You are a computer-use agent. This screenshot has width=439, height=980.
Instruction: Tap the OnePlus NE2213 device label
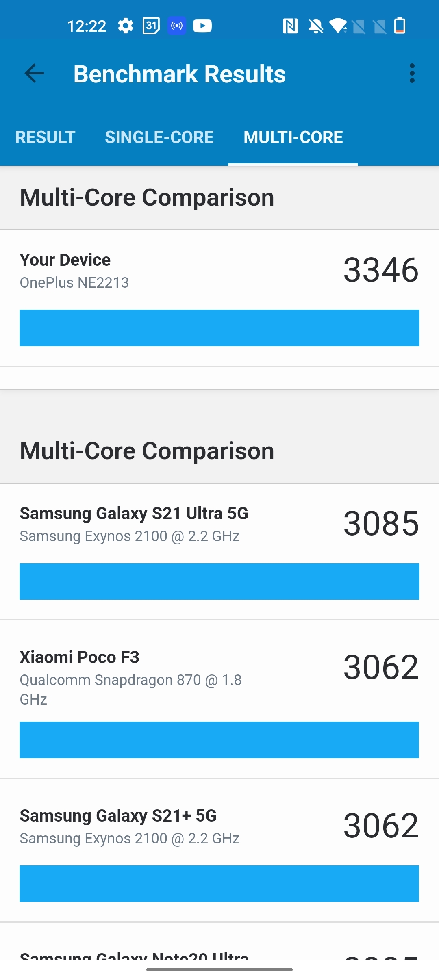74,283
